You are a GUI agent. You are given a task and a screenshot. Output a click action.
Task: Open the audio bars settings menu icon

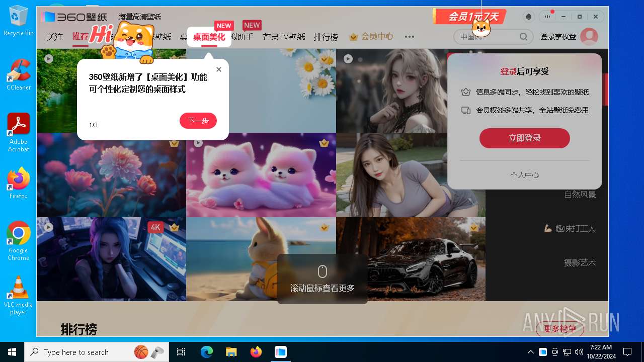click(547, 17)
